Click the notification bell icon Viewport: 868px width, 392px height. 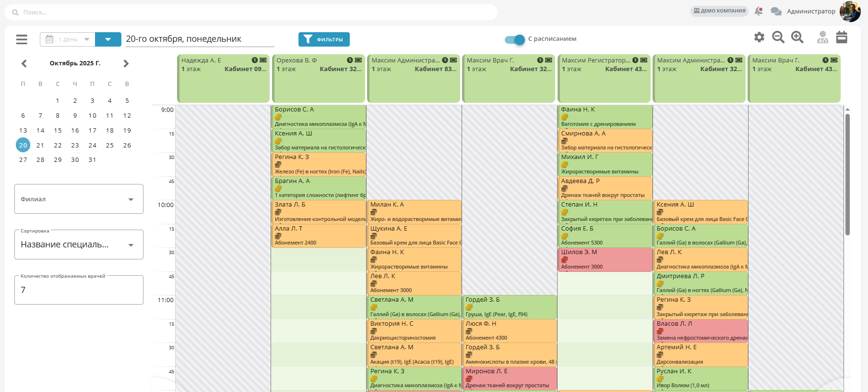pyautogui.click(x=759, y=11)
